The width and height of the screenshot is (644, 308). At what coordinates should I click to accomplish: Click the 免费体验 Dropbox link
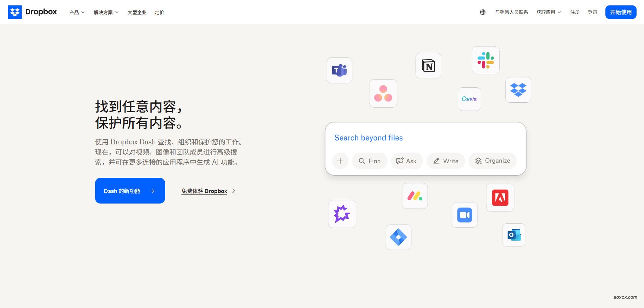[204, 191]
